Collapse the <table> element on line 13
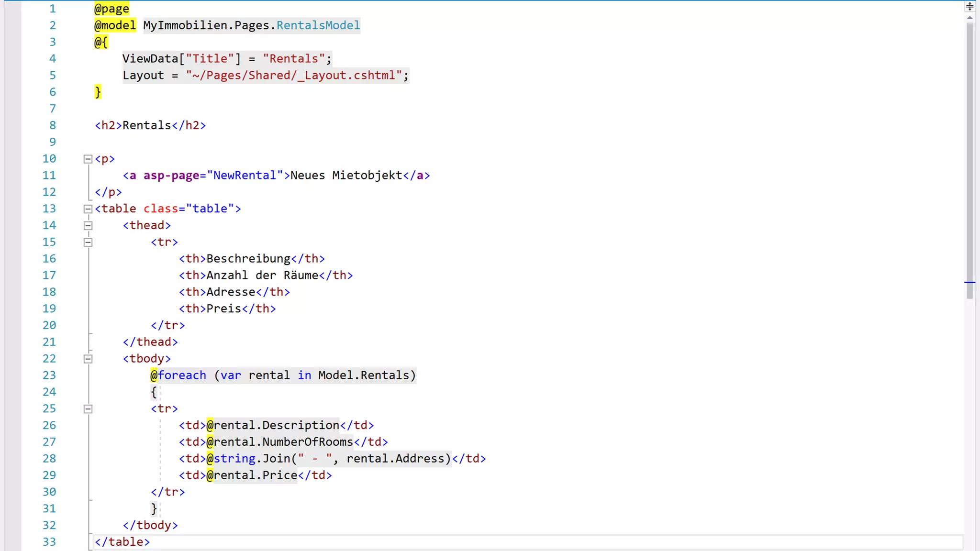The width and height of the screenshot is (980, 551). 88,209
